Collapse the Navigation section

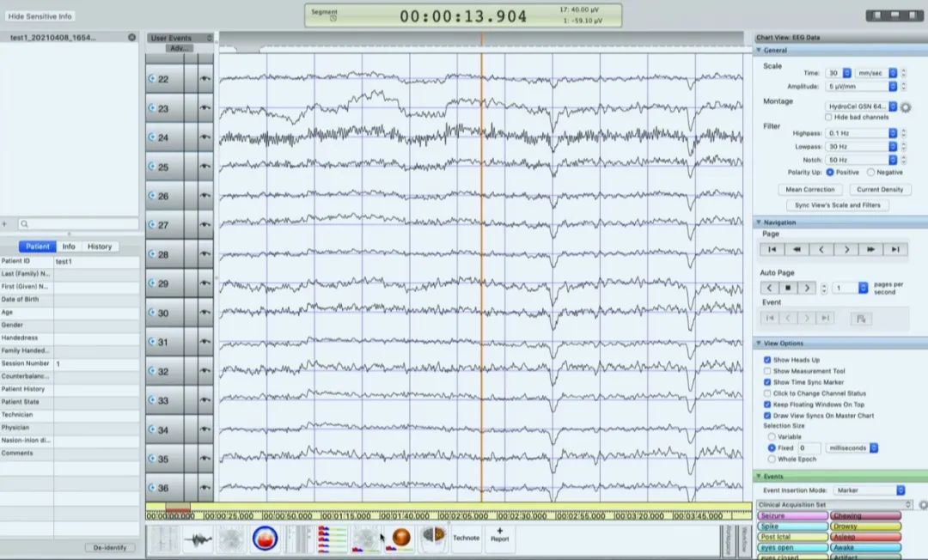(759, 222)
